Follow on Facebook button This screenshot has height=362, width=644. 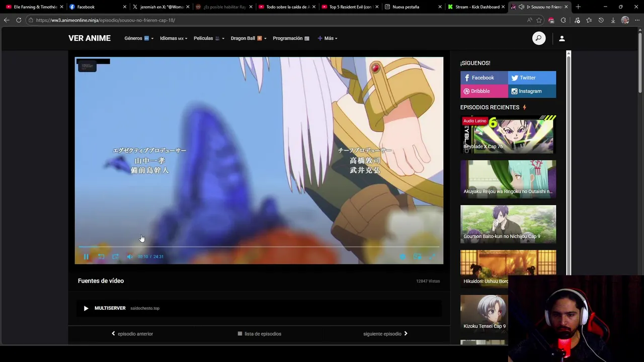pos(484,77)
